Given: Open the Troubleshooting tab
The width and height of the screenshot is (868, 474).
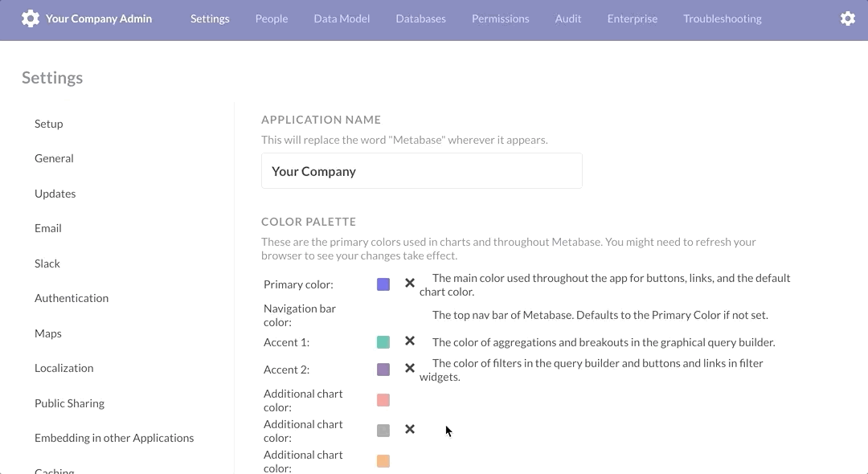Looking at the screenshot, I should (723, 18).
